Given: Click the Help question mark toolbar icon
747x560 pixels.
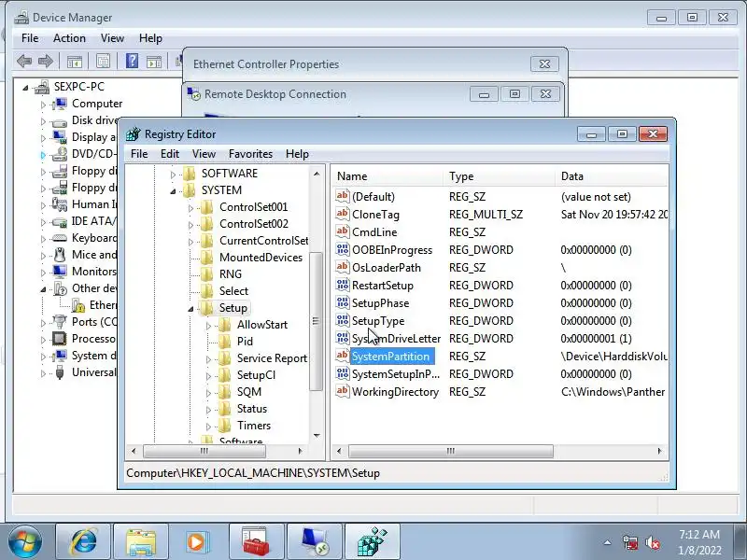Looking at the screenshot, I should click(x=132, y=61).
